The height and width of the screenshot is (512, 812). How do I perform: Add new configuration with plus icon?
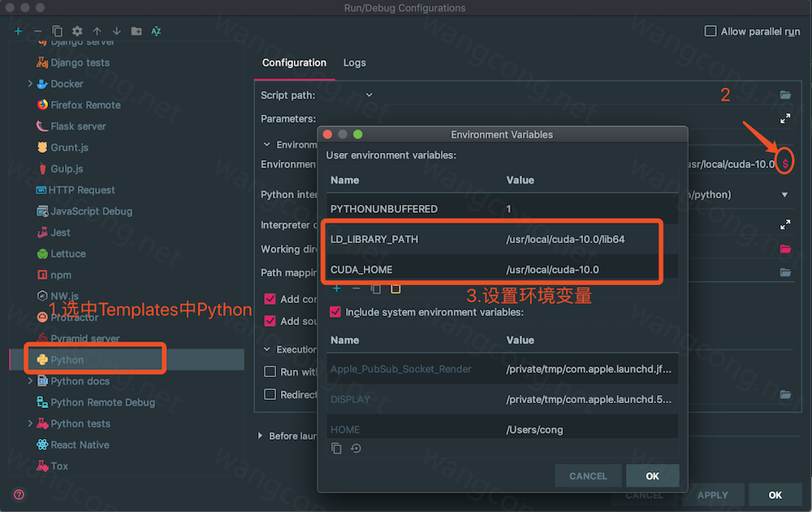18,31
